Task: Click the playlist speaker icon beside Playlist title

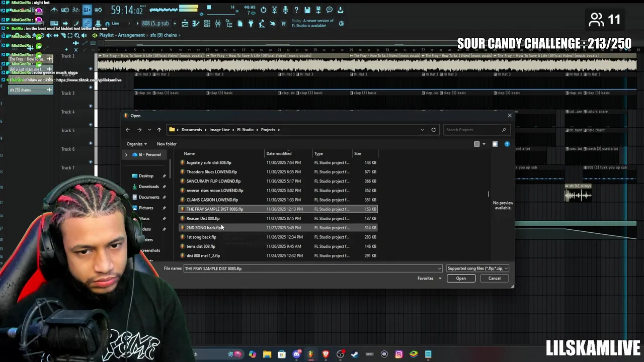Action: tap(94, 35)
